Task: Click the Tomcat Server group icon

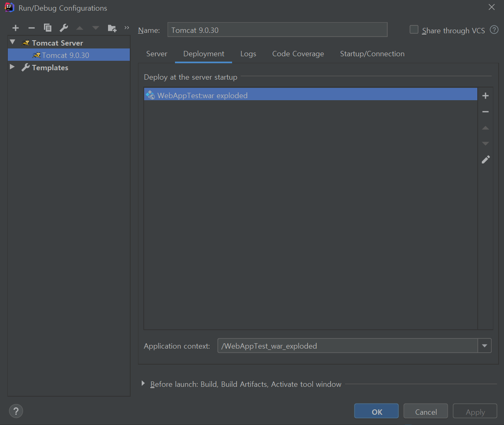Action: click(x=26, y=43)
